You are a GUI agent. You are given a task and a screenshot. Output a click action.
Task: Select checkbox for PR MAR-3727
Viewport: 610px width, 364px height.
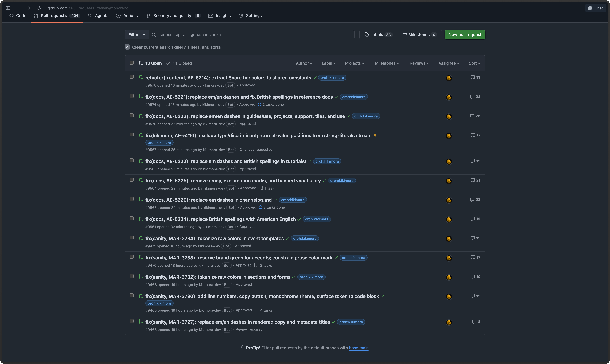pyautogui.click(x=131, y=321)
